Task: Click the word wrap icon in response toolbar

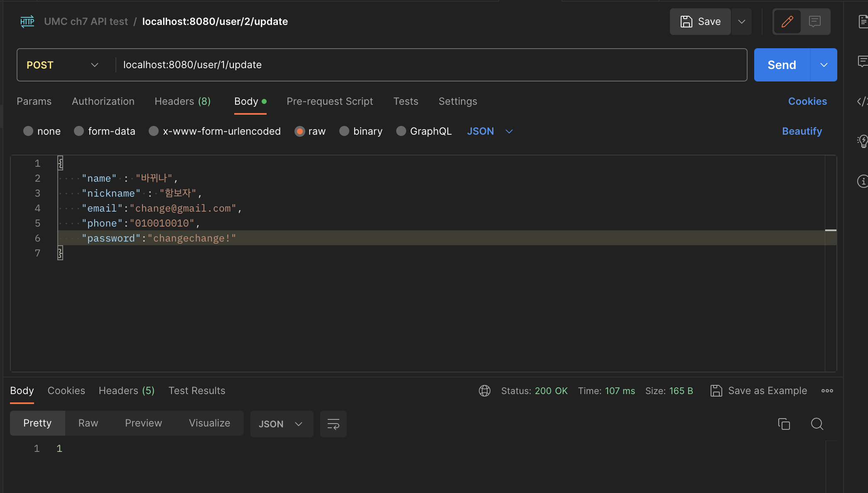Action: [333, 424]
